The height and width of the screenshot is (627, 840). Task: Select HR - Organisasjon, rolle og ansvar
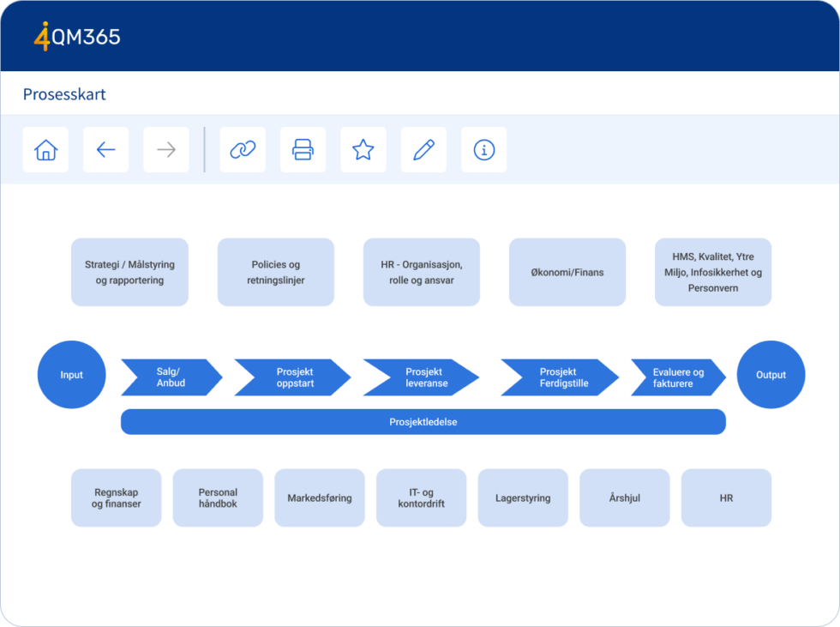tap(421, 272)
